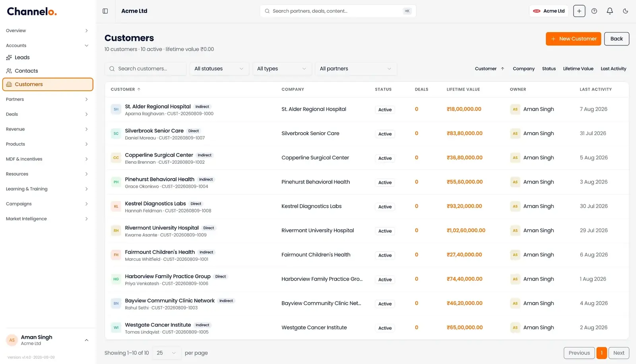Click the Indirect tag on Pinehurst Behavioral Health

206,180
